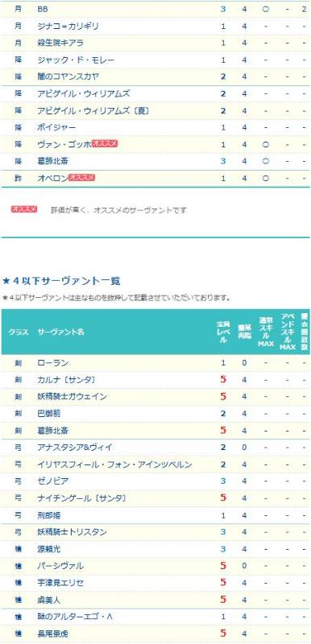
Task: Click the circle mark in the upper 葛飾北斎 row
Action: click(265, 161)
